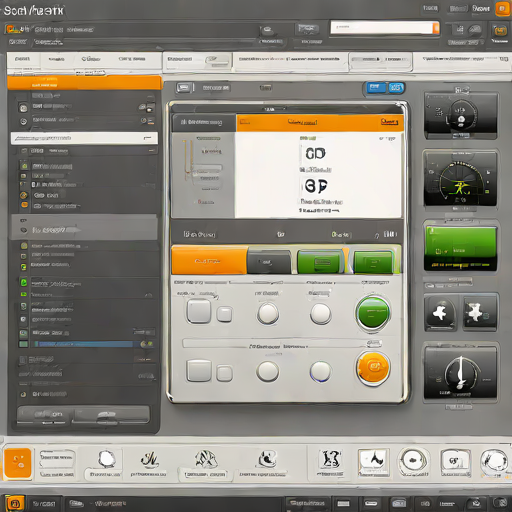Click the orange square icon in bottom toolbar
Image resolution: width=512 pixels, height=512 pixels.
click(x=18, y=463)
